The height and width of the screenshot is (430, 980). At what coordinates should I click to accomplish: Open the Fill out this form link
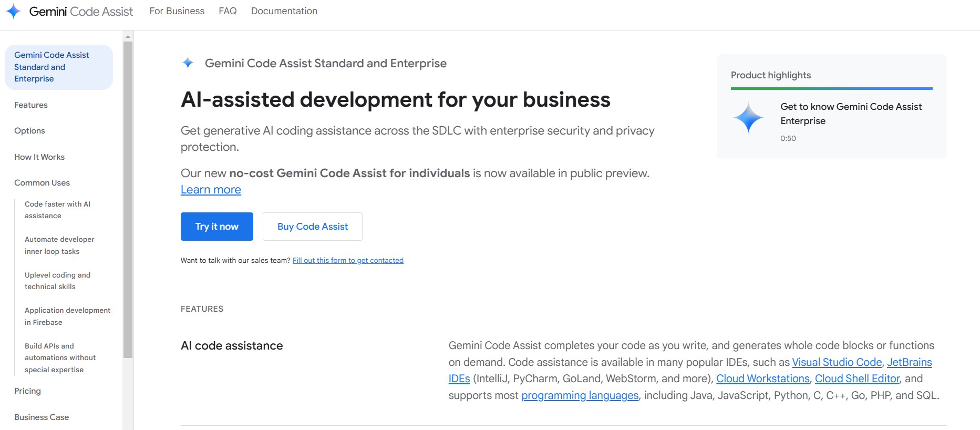pyautogui.click(x=348, y=260)
